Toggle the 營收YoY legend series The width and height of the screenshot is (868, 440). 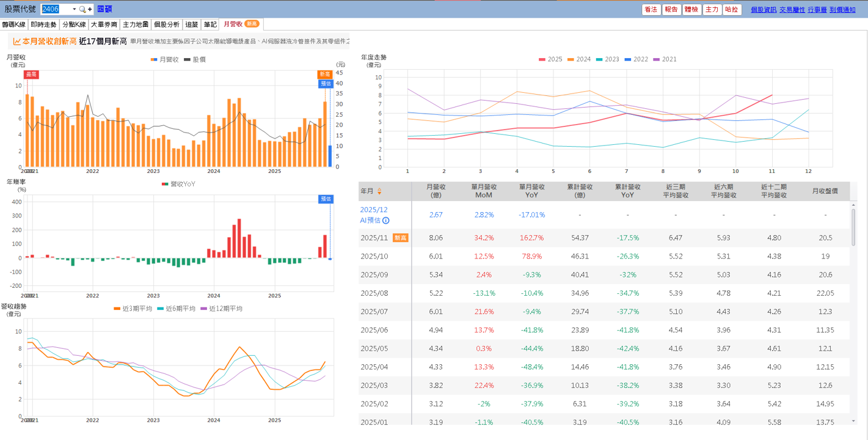pos(178,184)
